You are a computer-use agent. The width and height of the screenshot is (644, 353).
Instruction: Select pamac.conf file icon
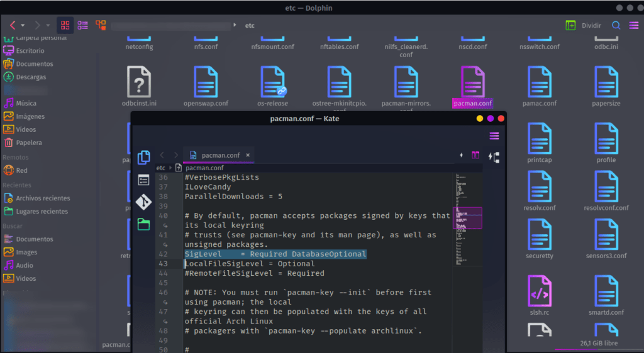coord(540,82)
